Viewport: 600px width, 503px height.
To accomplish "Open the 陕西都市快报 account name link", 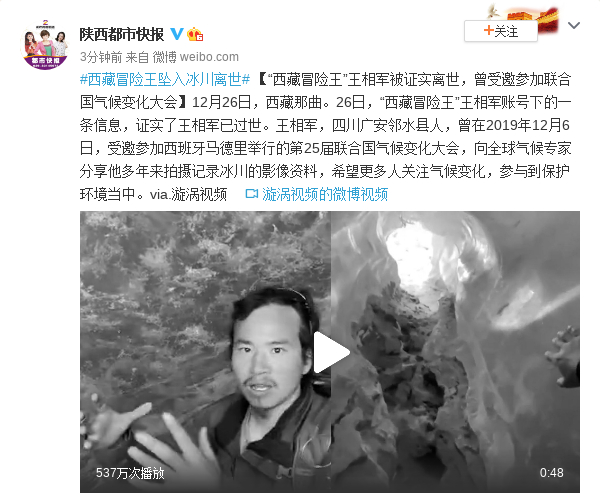I will coord(121,34).
